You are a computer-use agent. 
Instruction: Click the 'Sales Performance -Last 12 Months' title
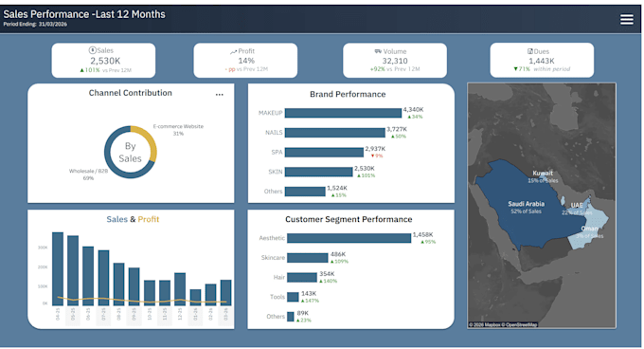pos(84,14)
